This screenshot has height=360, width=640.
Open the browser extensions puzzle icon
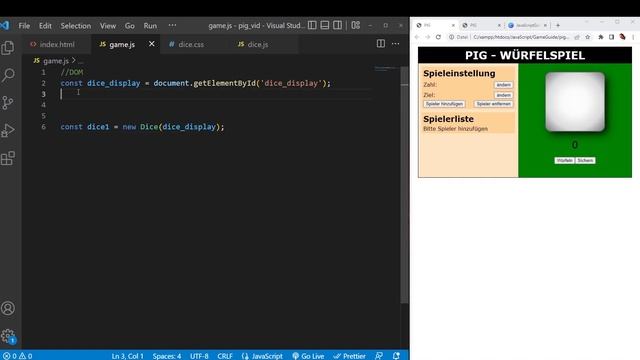(601, 37)
